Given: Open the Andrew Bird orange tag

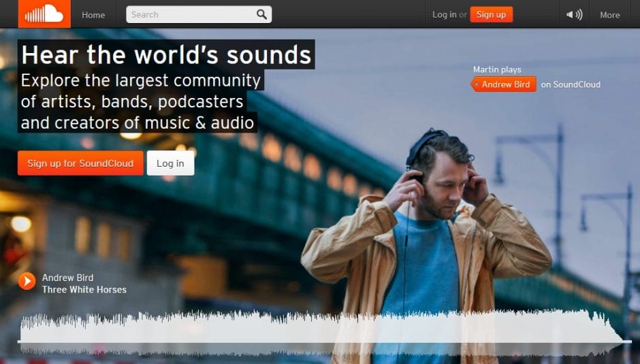Looking at the screenshot, I should click(504, 84).
